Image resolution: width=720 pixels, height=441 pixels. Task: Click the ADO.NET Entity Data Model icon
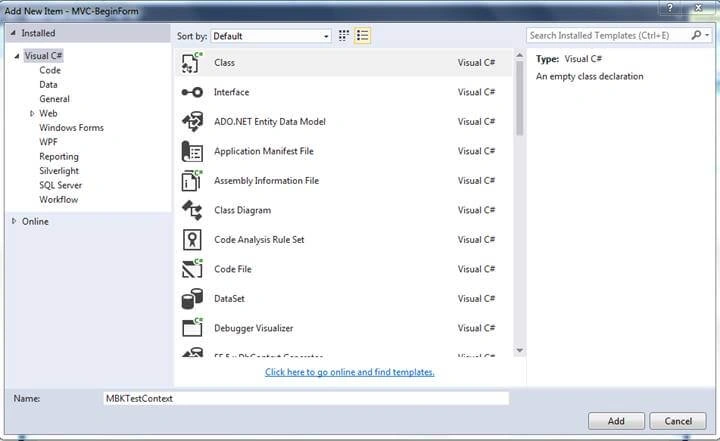(192, 122)
